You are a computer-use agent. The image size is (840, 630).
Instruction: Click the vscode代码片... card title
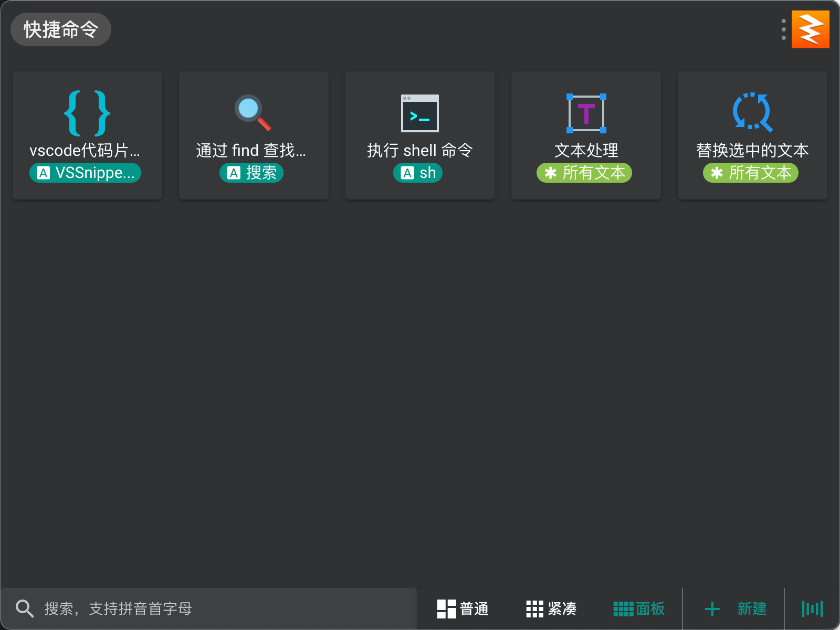pos(85,151)
